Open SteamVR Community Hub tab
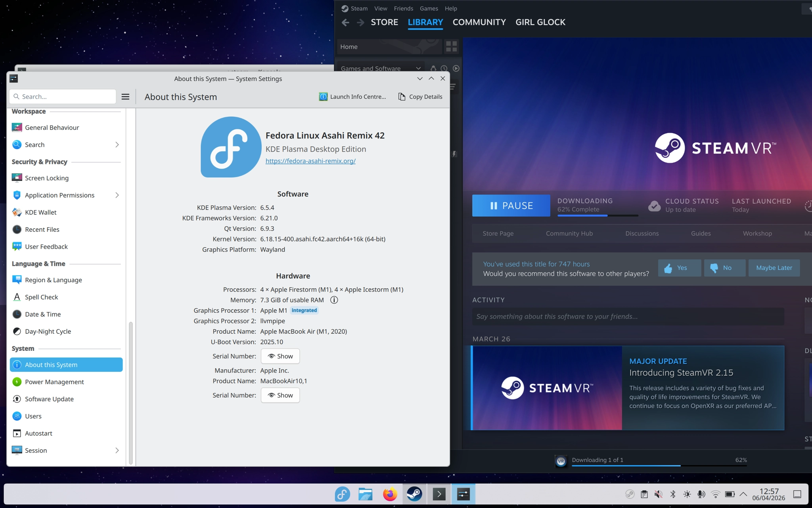Screen dimensions: 812x508 click(x=569, y=234)
